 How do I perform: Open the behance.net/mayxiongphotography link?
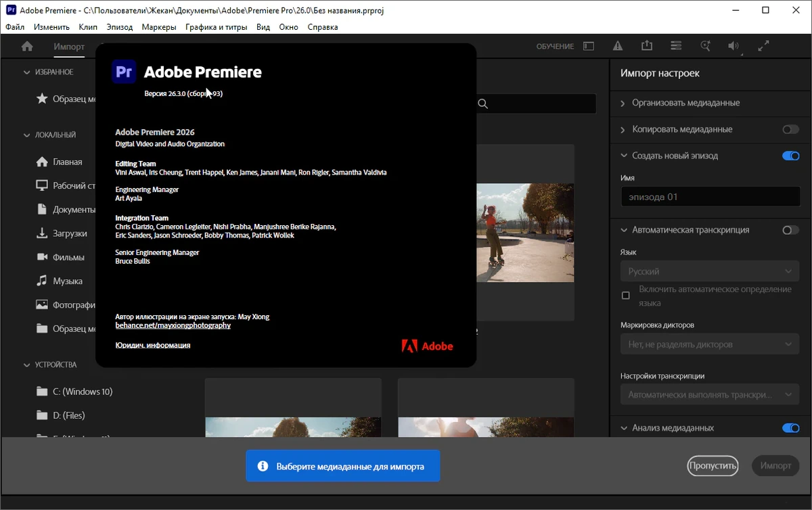[x=173, y=325]
